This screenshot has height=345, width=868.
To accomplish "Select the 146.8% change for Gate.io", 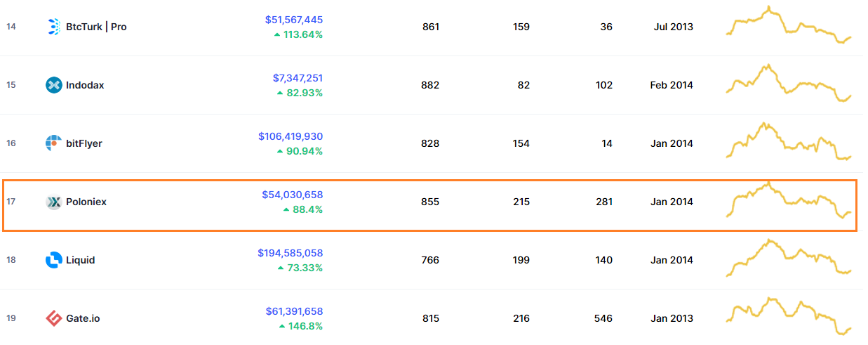I will (x=301, y=326).
